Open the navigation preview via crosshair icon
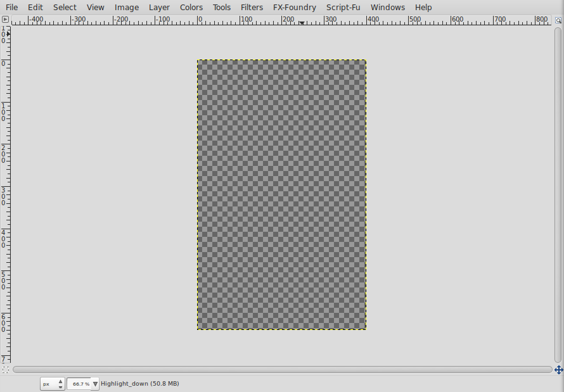564x392 pixels. 558,370
